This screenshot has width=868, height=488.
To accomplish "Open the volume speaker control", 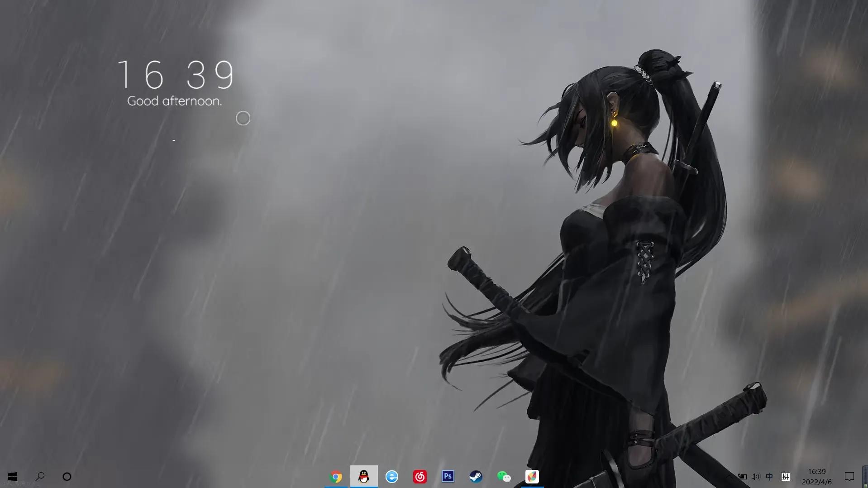I will pos(755,477).
